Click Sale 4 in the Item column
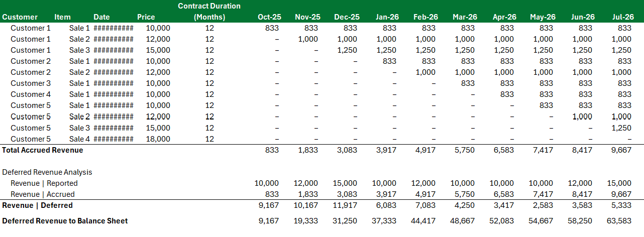 79,139
